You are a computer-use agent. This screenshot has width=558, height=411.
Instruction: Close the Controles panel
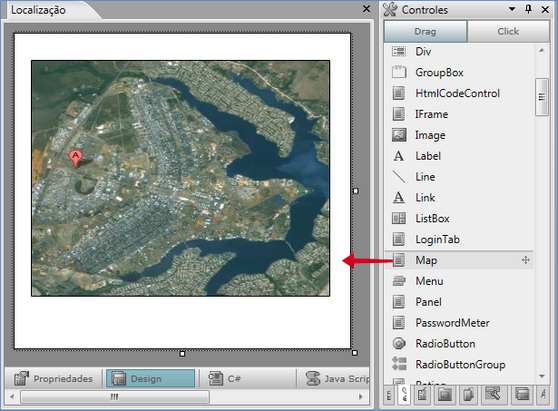[x=545, y=9]
